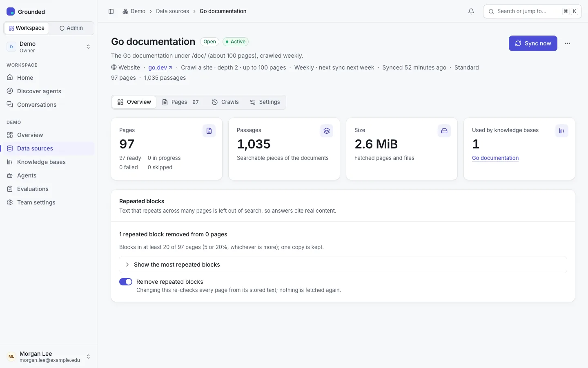Open the Go documentation knowledge base link
Image resolution: width=588 pixels, height=368 pixels.
click(495, 158)
